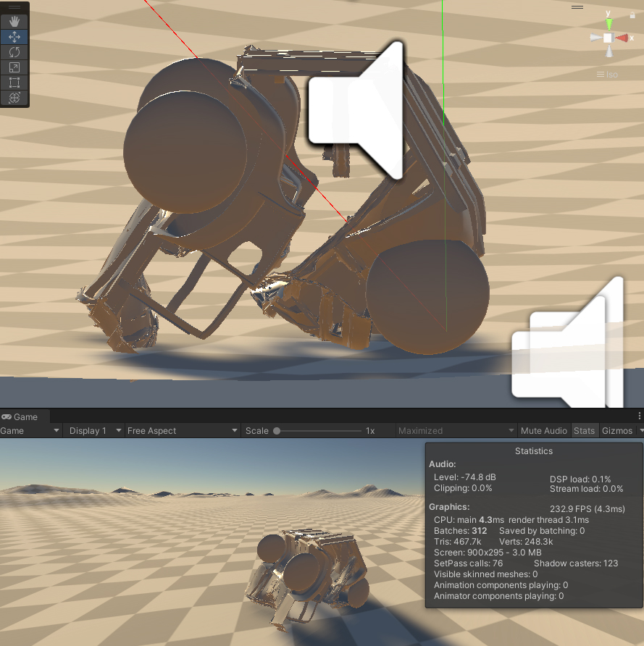Open the Free Aspect resolution dropdown

182,430
